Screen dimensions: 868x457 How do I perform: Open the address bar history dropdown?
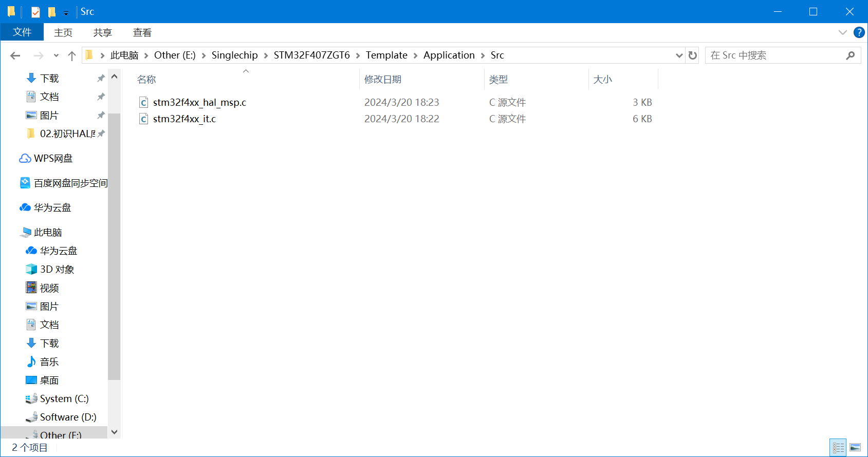coord(679,55)
